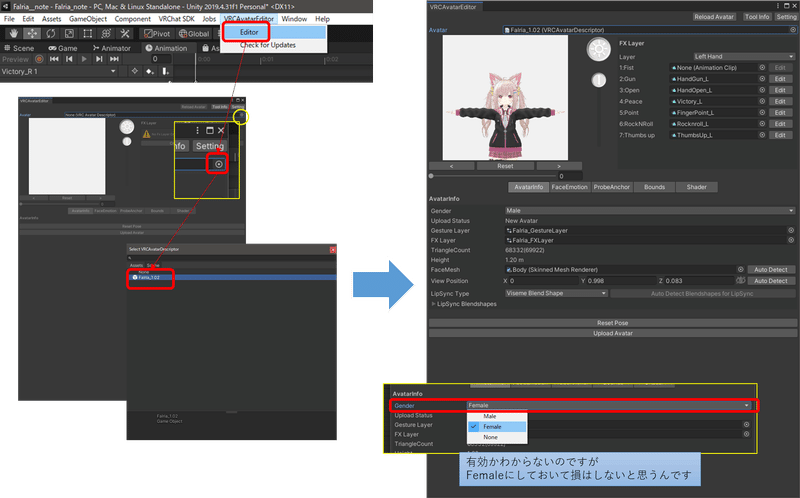Image resolution: width=800 pixels, height=498 pixels.
Task: Open the Left Hand layer dropdown
Action: pos(744,56)
